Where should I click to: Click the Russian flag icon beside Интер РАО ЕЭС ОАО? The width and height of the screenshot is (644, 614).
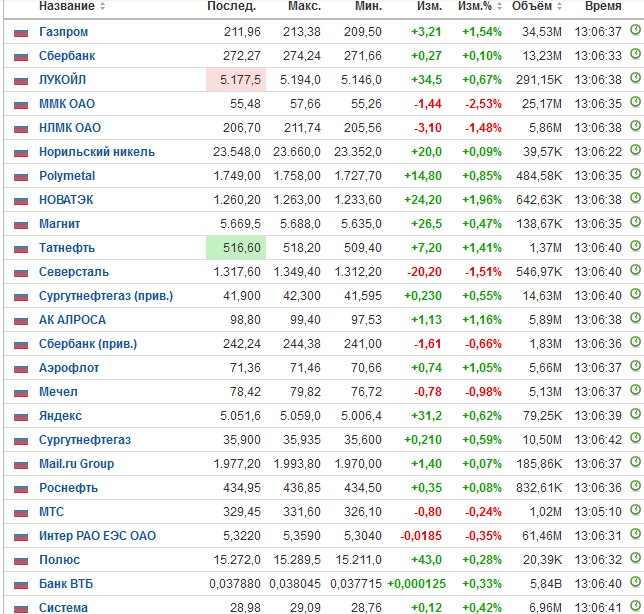coord(21,536)
